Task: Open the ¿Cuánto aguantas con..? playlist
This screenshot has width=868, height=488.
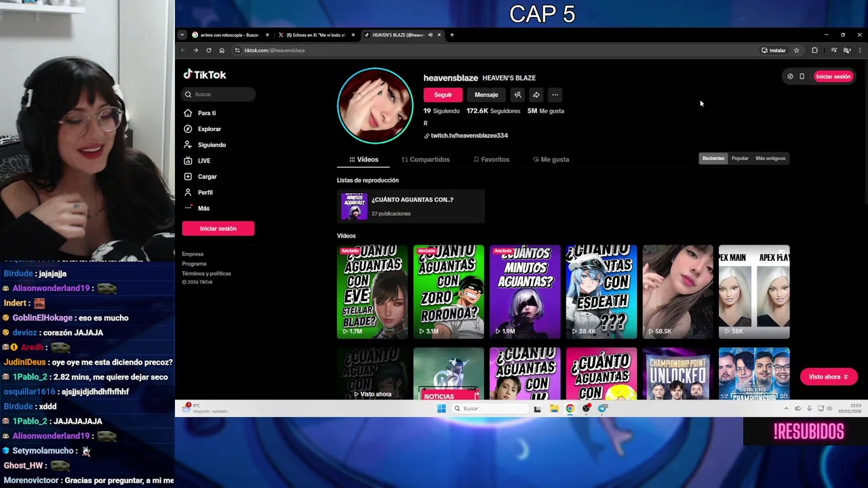Action: pos(411,206)
